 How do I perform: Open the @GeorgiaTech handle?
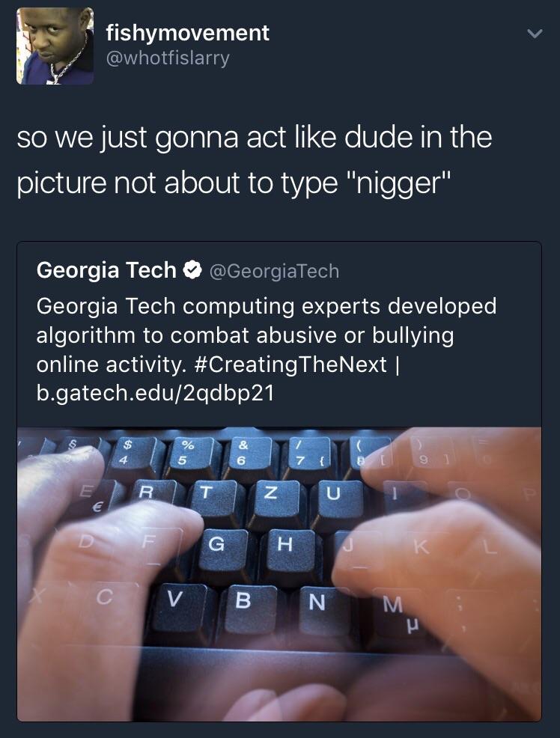click(x=274, y=271)
